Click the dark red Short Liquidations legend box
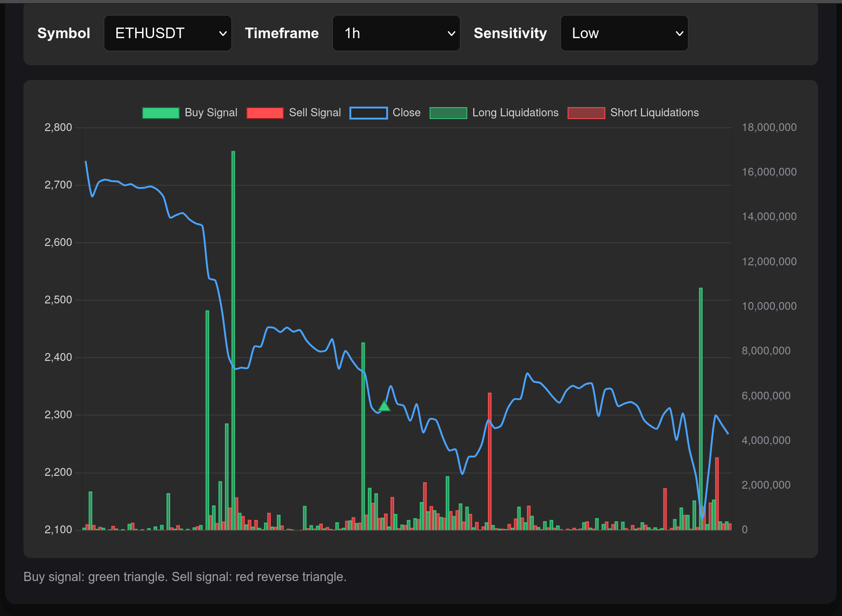The height and width of the screenshot is (616, 842). click(x=586, y=113)
